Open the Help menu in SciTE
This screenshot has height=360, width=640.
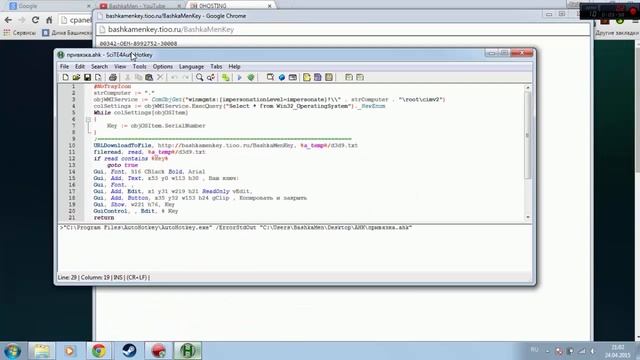pos(234,67)
